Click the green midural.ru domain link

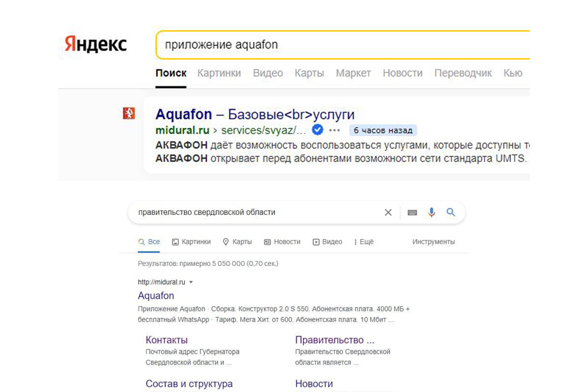point(183,130)
